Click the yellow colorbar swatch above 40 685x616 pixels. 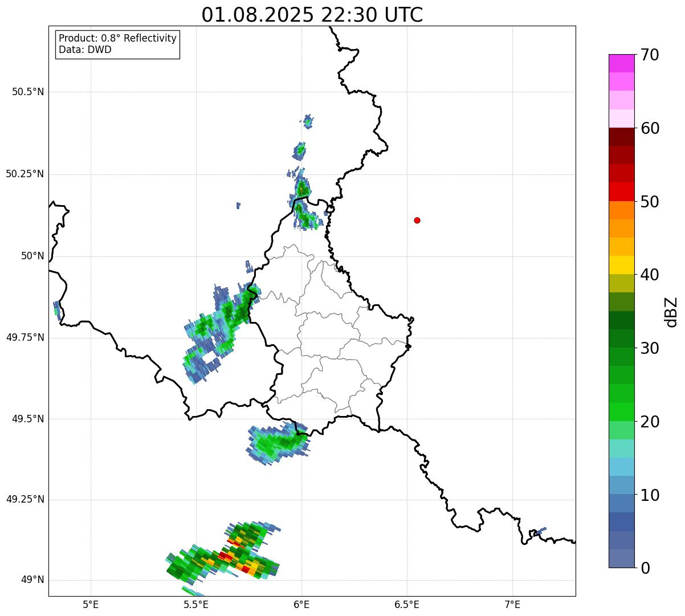coord(621,265)
